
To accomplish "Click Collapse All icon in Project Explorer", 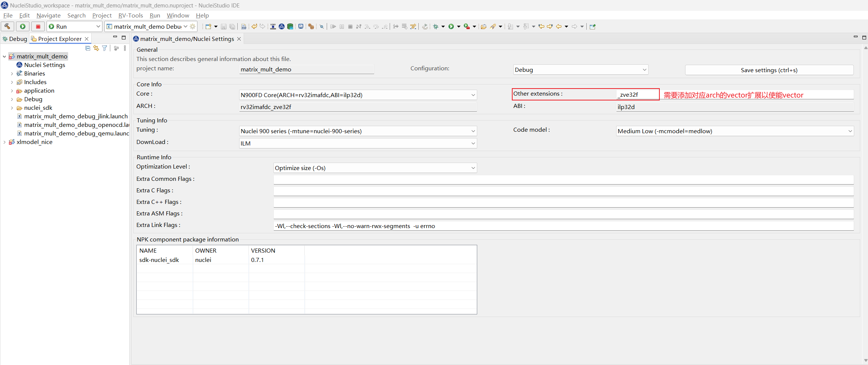I will click(x=88, y=48).
